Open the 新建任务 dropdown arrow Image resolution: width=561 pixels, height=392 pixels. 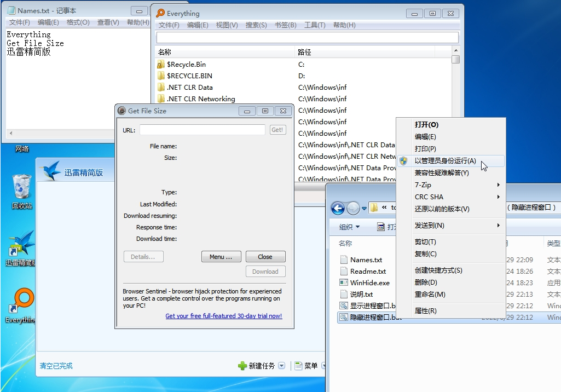(280, 365)
